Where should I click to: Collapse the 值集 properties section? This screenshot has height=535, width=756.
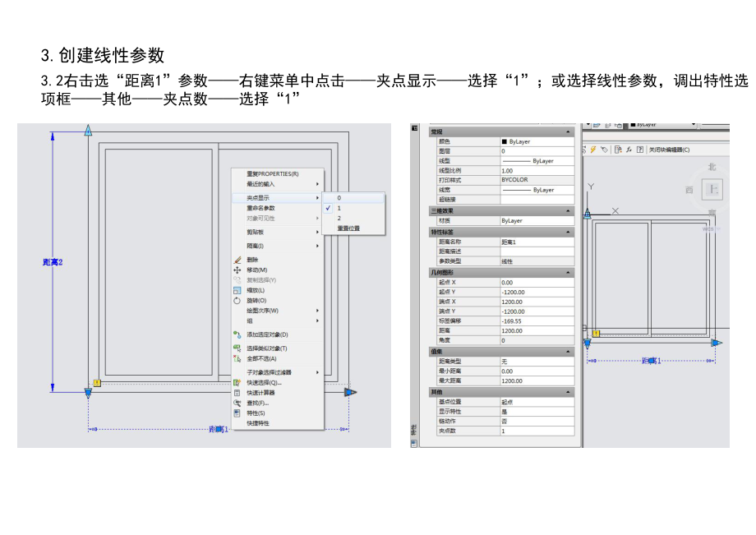(x=568, y=352)
